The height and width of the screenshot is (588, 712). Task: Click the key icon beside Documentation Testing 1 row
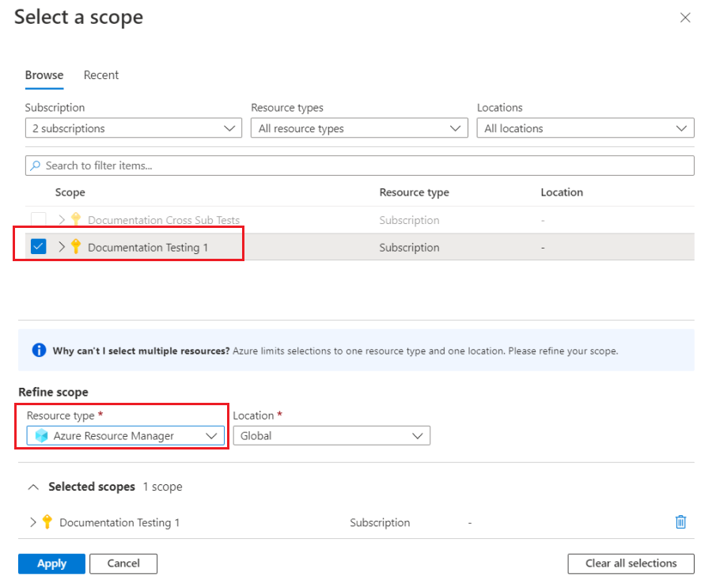pos(76,247)
